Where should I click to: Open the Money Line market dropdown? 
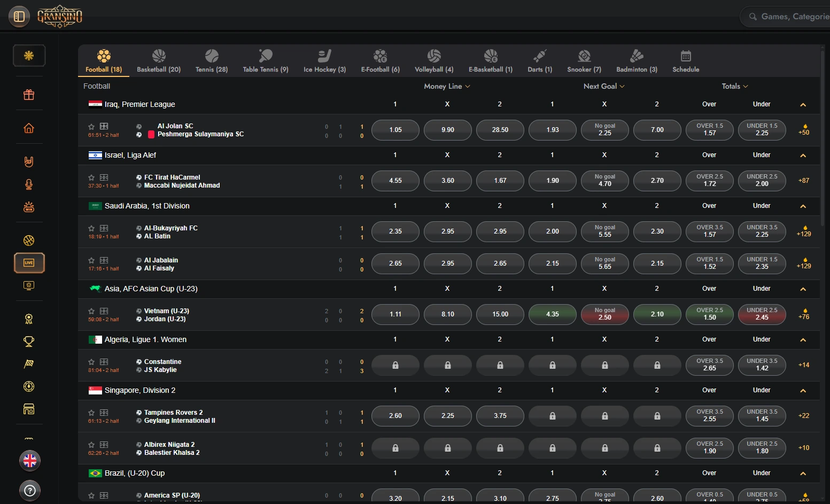pos(447,86)
